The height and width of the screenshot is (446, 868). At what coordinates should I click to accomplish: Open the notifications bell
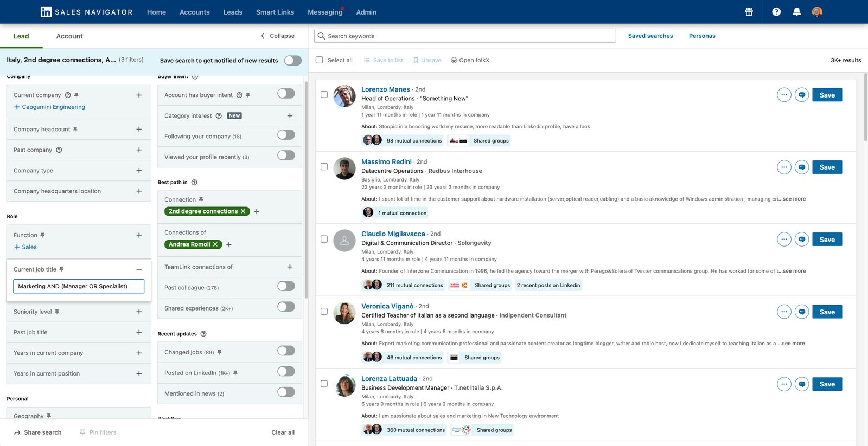[796, 12]
